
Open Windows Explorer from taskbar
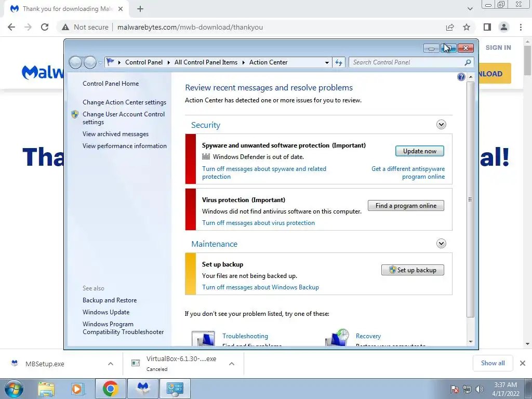pos(46,389)
